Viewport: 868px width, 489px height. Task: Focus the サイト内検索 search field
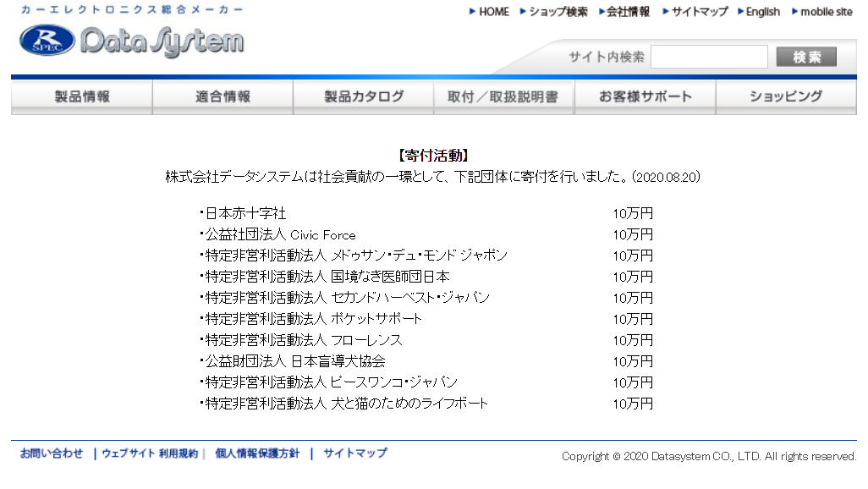(709, 57)
